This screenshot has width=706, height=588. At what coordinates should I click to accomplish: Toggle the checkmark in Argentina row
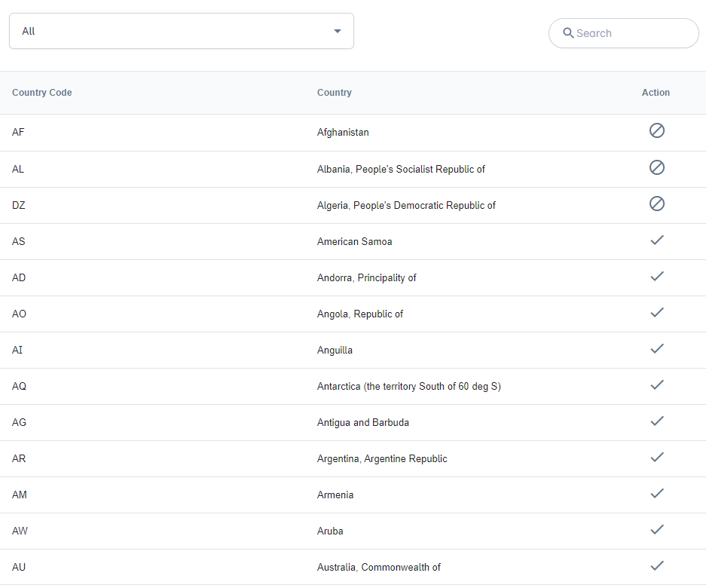click(657, 458)
